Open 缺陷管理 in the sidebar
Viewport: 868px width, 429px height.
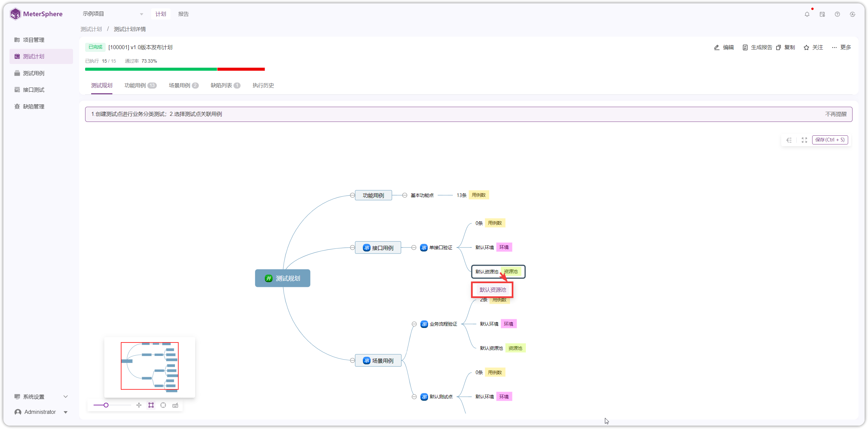point(41,106)
